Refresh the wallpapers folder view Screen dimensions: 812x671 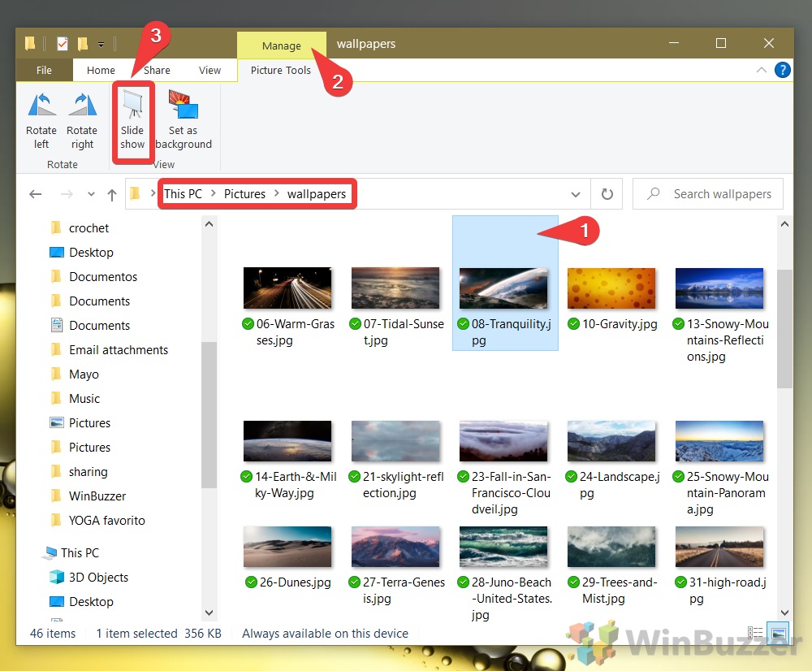point(606,193)
